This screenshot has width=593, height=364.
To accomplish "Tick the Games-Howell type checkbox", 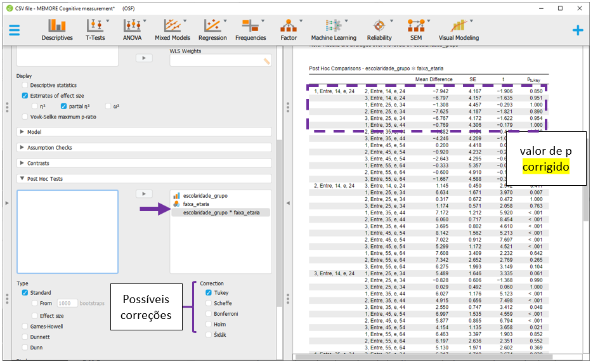I will [25, 327].
